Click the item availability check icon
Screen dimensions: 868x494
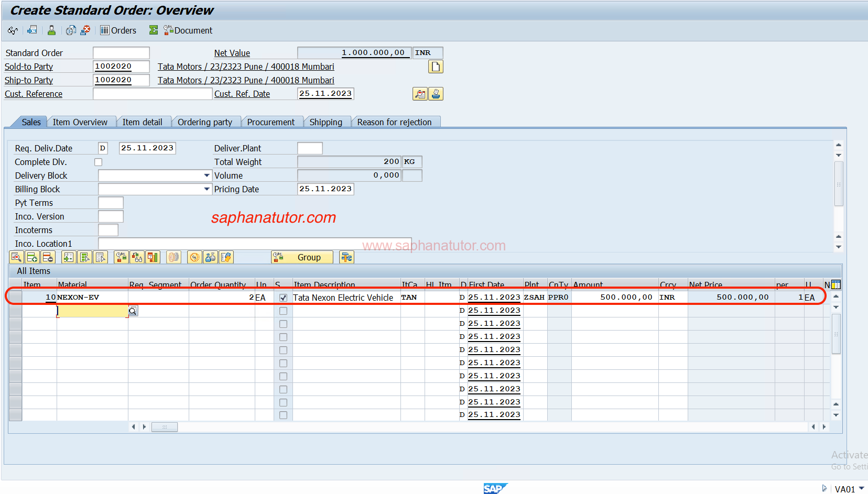[x=121, y=257]
